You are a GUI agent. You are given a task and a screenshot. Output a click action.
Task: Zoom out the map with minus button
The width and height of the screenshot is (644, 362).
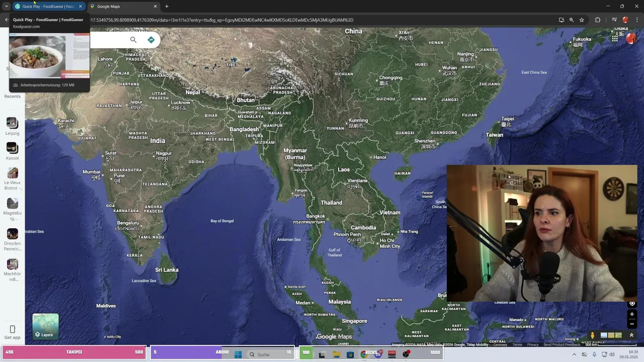coord(632,324)
